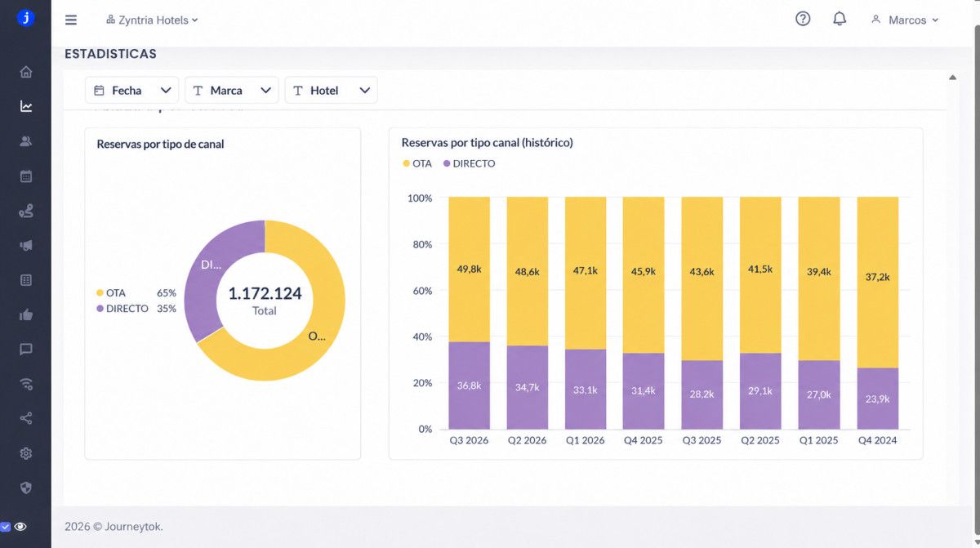
Task: Click the Q1 2026 OTA bar 47,1k
Action: click(x=585, y=273)
